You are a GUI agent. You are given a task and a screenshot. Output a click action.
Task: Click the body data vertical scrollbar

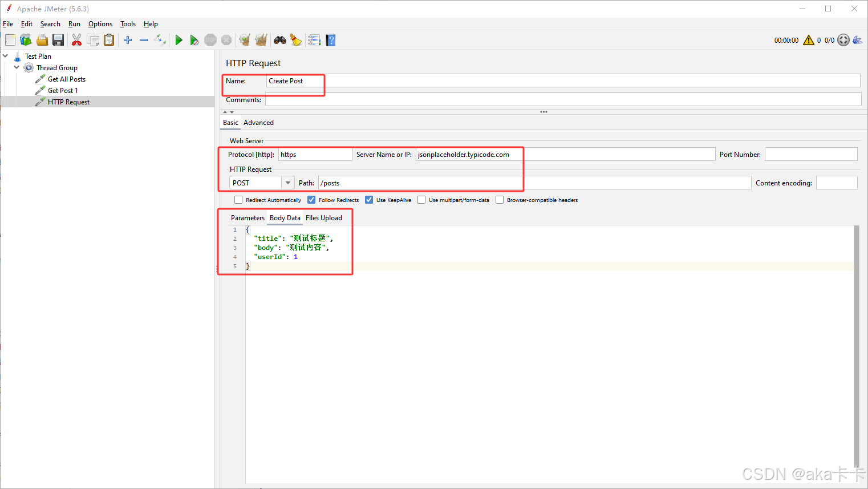pos(857,346)
